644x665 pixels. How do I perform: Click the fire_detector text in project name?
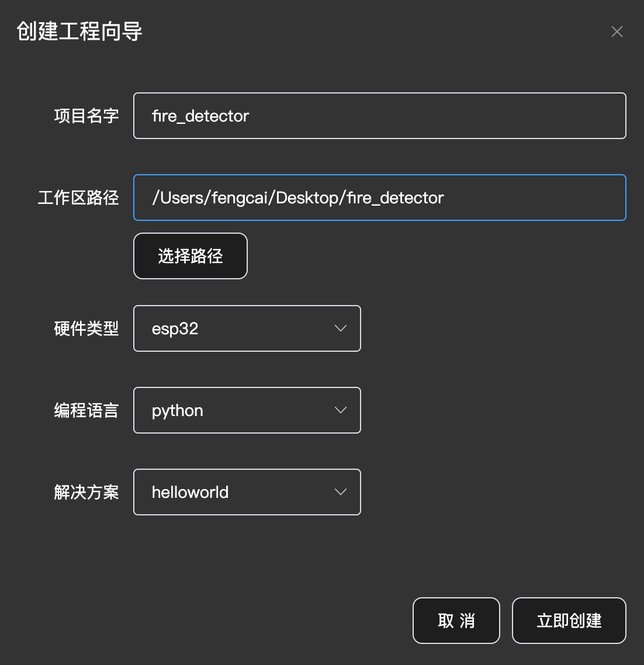click(x=200, y=116)
